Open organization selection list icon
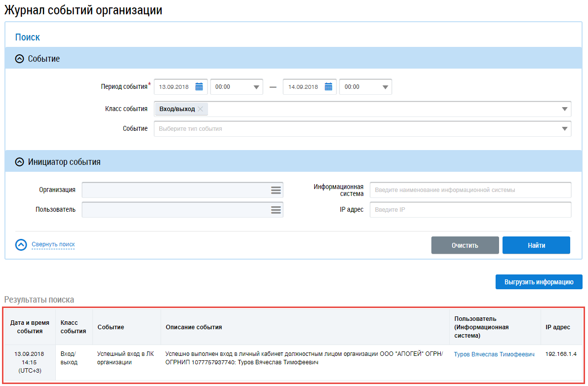Screen dimensions: 588x386 [x=276, y=190]
